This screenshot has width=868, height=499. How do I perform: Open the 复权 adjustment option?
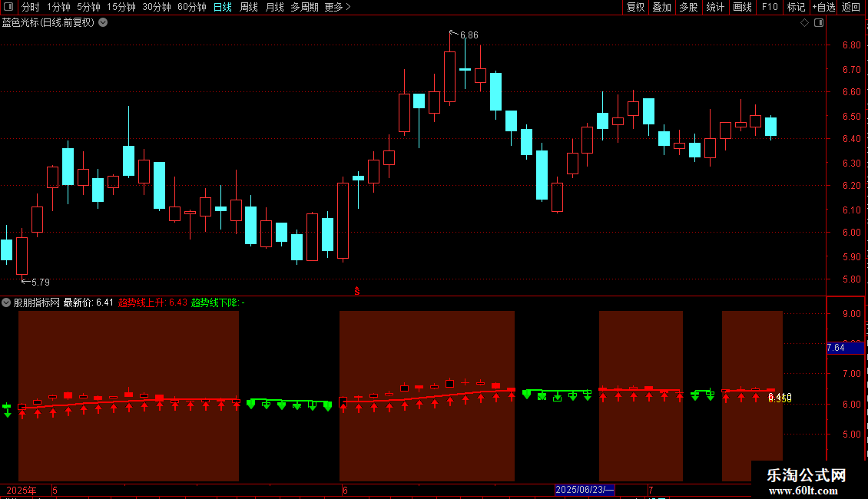635,7
